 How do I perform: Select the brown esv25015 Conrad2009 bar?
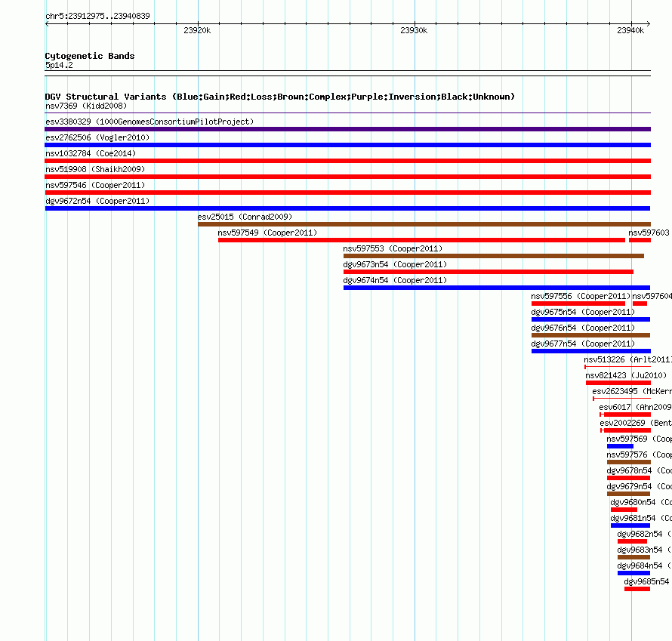click(x=424, y=224)
